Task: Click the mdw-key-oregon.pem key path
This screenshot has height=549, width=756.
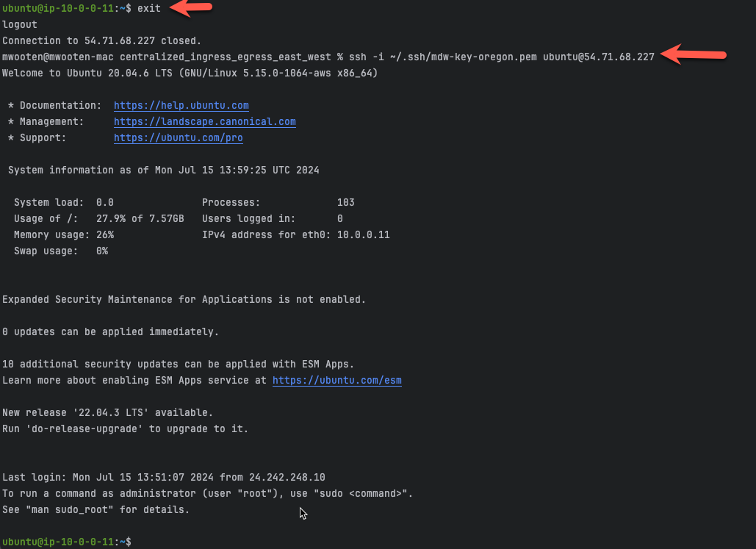Action: pyautogui.click(x=464, y=57)
